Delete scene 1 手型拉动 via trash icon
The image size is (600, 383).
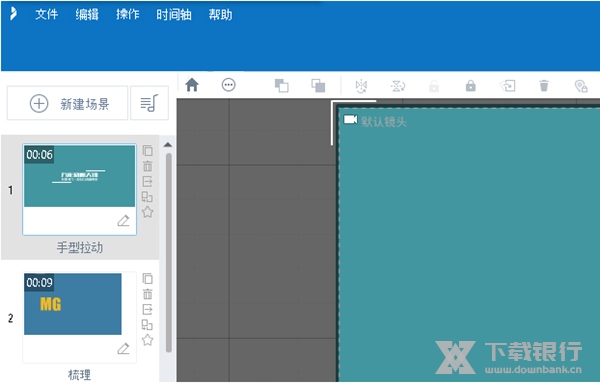click(147, 166)
